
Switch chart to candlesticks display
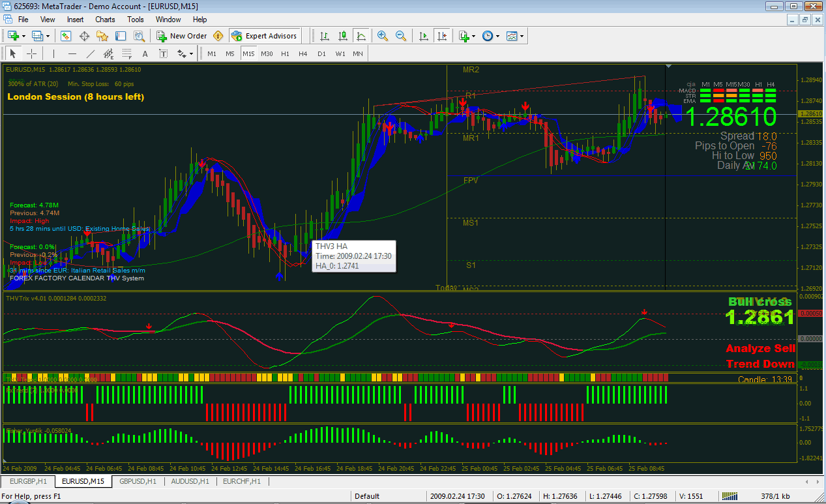[x=343, y=37]
